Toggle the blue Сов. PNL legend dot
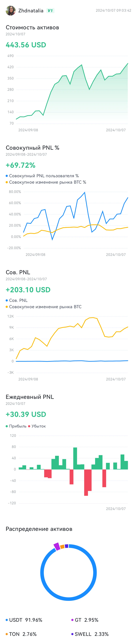Image resolution: width=137 pixels, height=644 pixels. pos(7,300)
